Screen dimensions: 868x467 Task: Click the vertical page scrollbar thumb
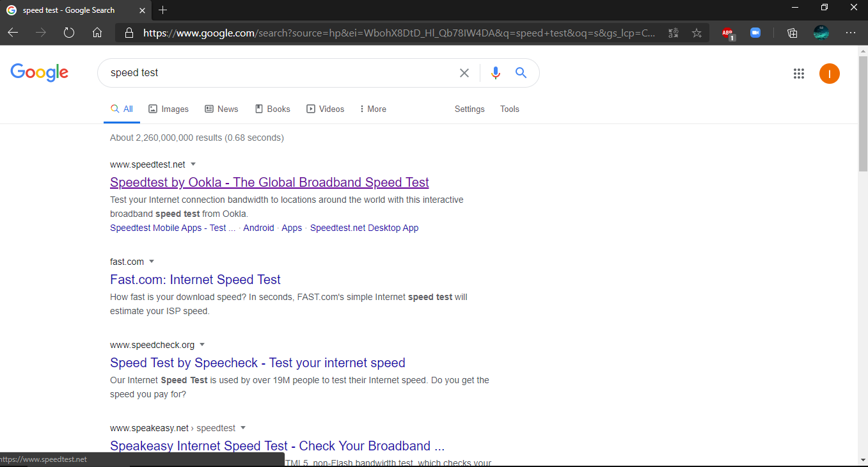(x=863, y=114)
